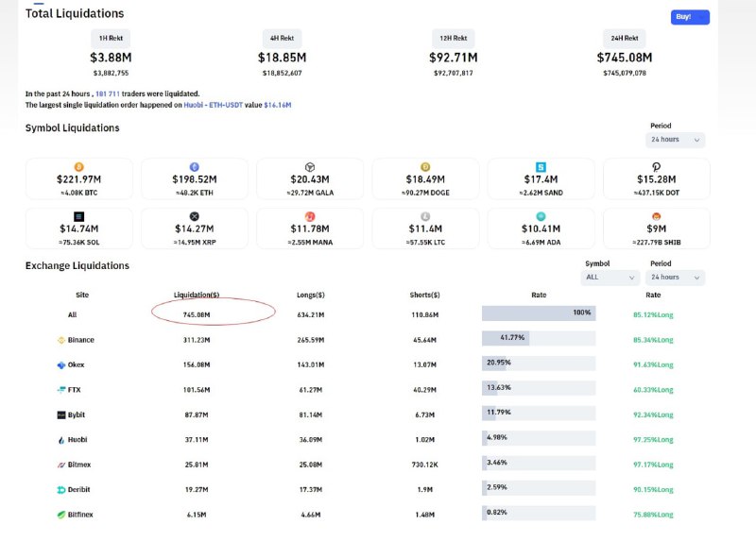Click the 181 711 traders count link
Screen dimensions: 756x541
click(x=108, y=93)
